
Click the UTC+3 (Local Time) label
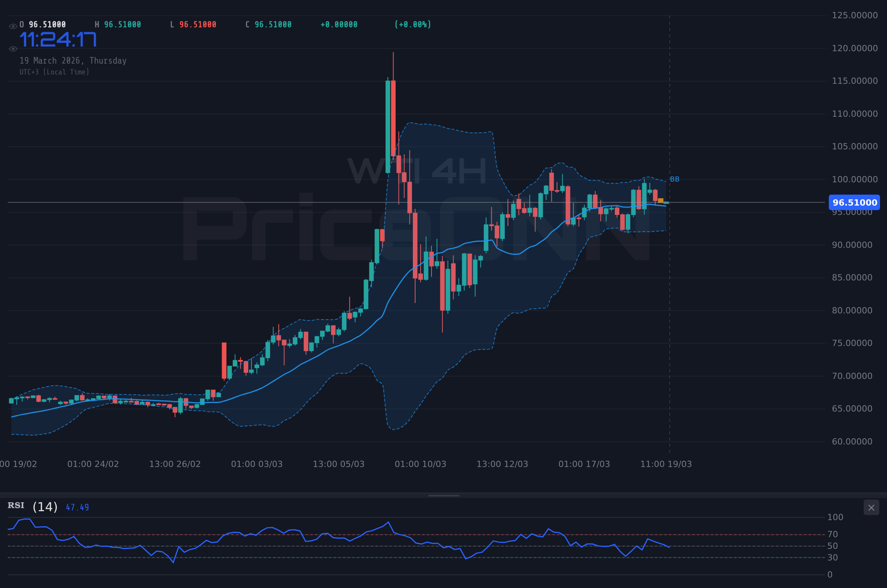[x=54, y=72]
